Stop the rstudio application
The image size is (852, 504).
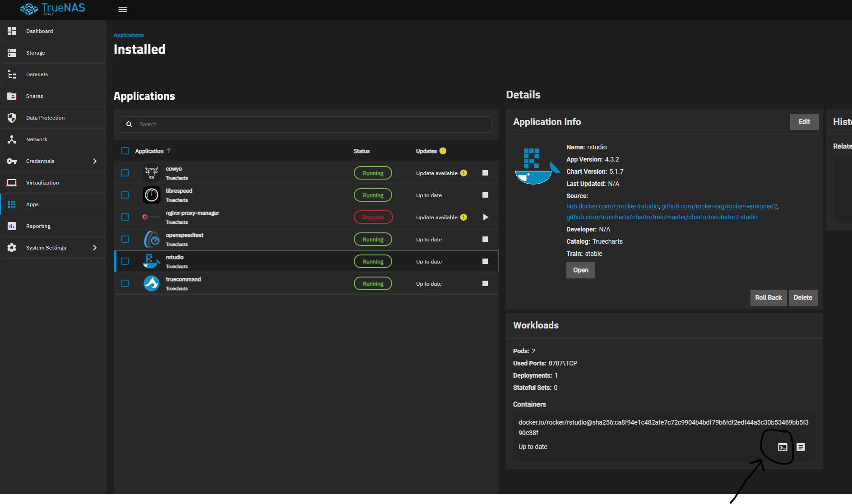pyautogui.click(x=485, y=261)
